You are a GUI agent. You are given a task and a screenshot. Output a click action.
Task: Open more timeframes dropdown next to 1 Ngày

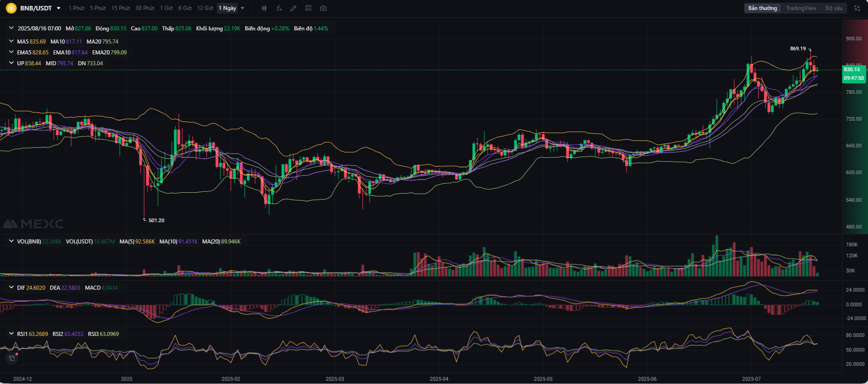242,8
